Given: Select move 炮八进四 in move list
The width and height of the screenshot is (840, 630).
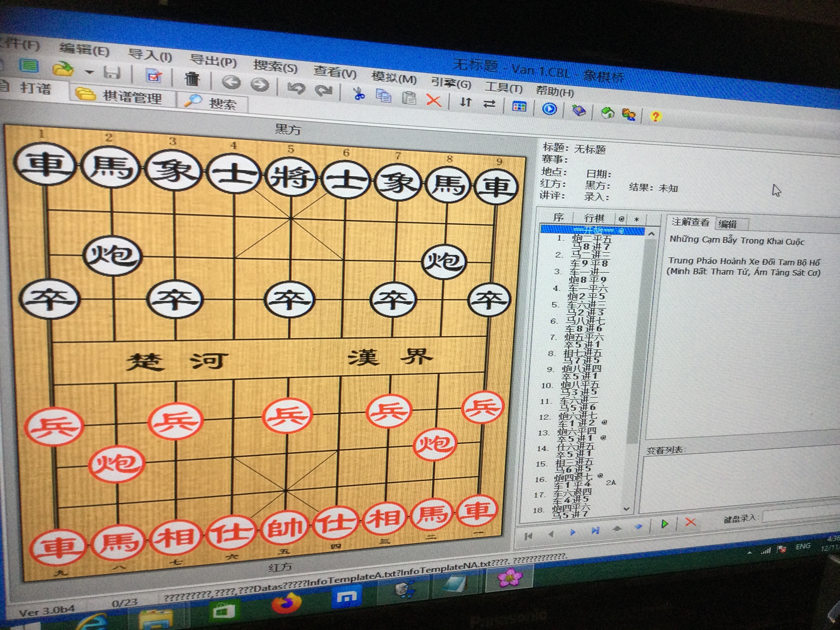Looking at the screenshot, I should pos(581,369).
